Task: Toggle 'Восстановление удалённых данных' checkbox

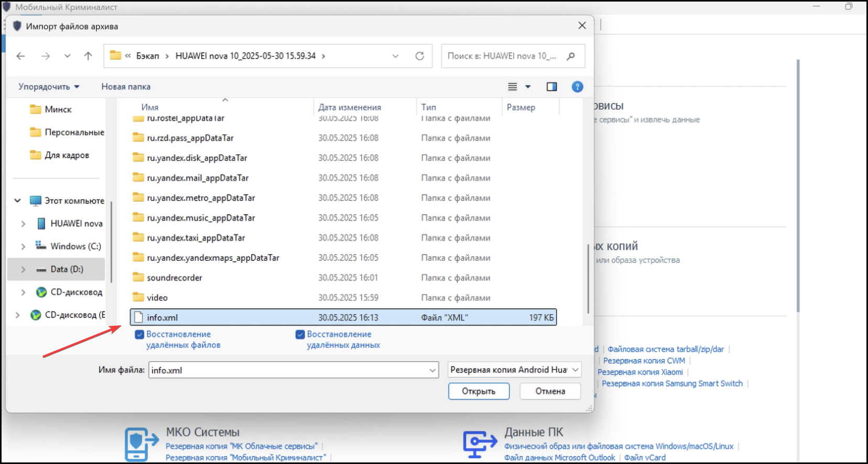Action: tap(300, 334)
